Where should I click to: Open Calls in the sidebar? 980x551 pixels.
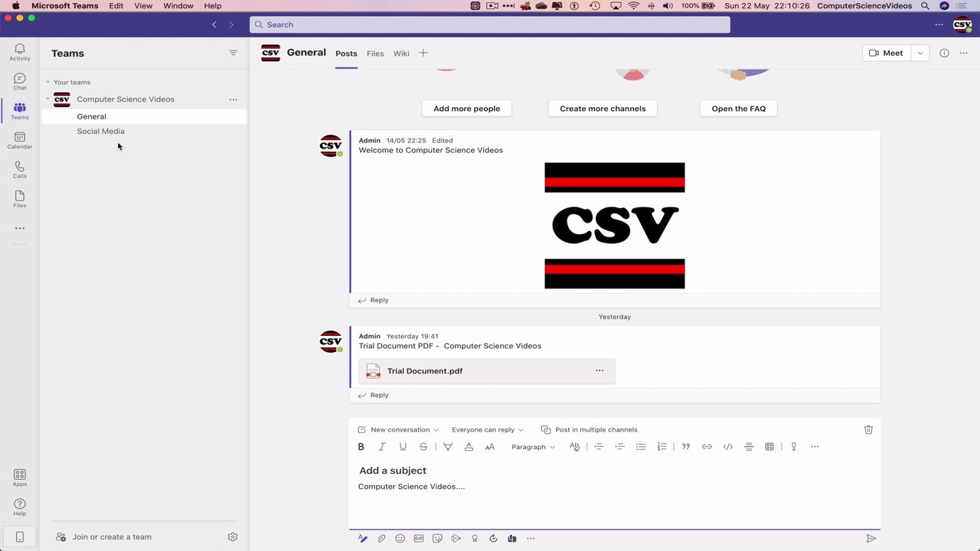pyautogui.click(x=20, y=170)
